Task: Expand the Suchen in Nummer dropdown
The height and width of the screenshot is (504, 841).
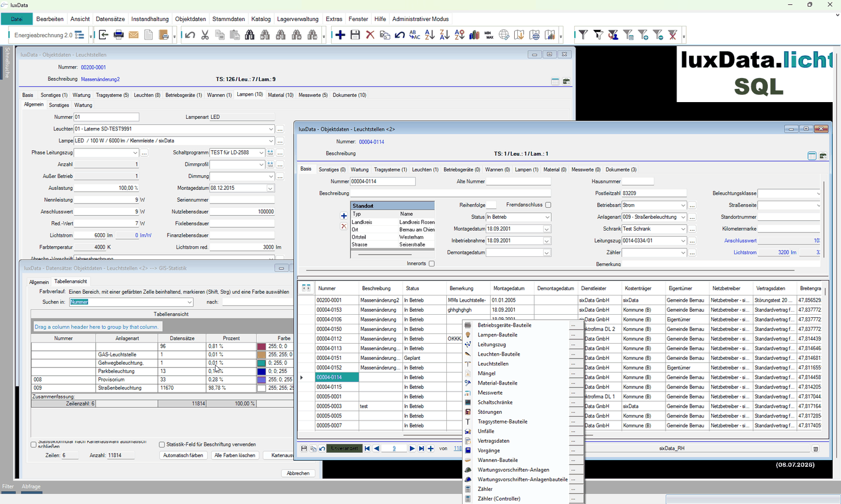Action: tap(190, 302)
